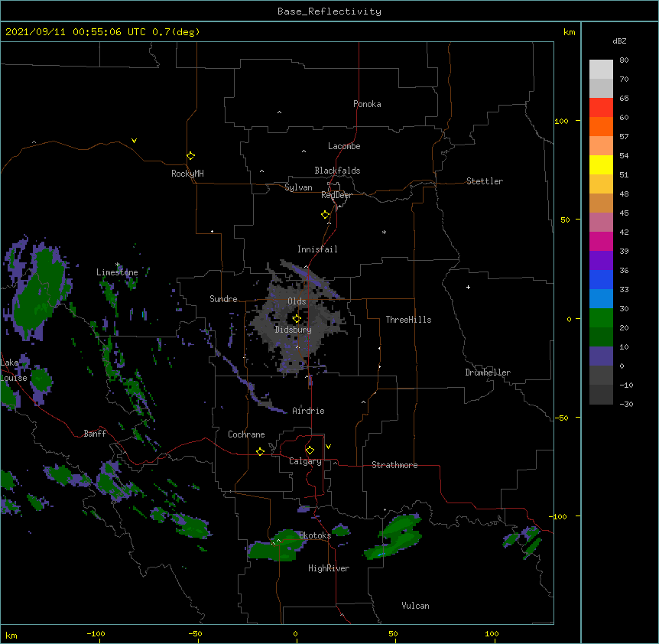
Task: Pick the orange 57-60 dBZ legend swatch
Action: 601,126
